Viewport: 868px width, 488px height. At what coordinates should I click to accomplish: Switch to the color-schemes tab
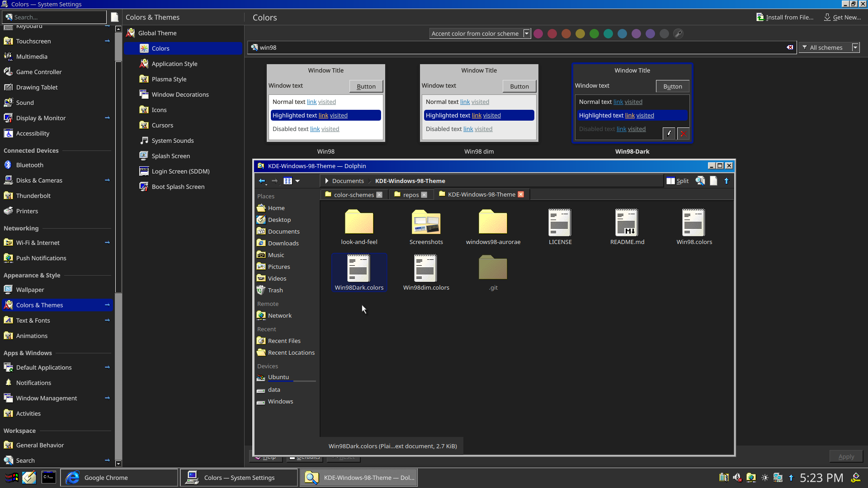click(x=354, y=195)
